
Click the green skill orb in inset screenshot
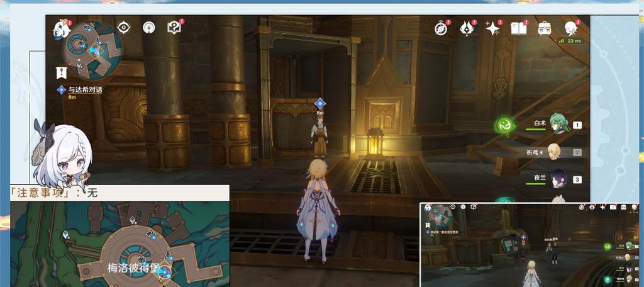click(x=607, y=247)
